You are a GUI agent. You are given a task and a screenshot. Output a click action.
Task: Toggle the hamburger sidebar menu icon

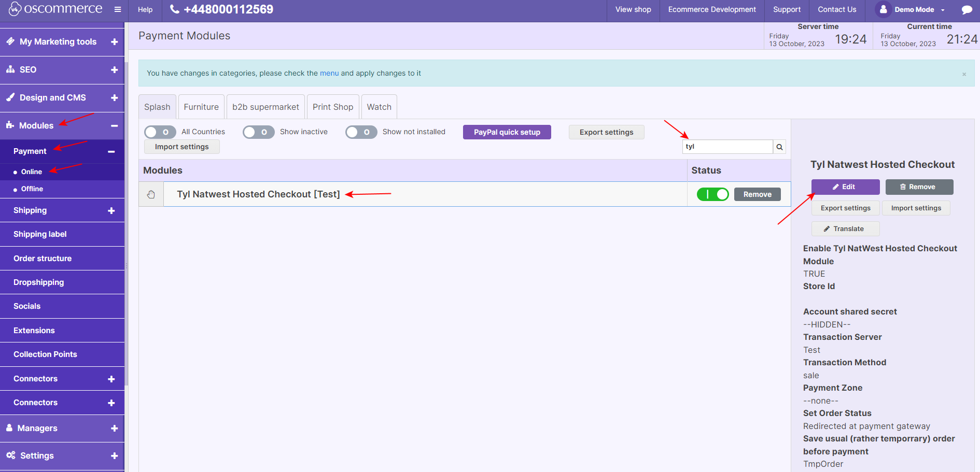[118, 9]
